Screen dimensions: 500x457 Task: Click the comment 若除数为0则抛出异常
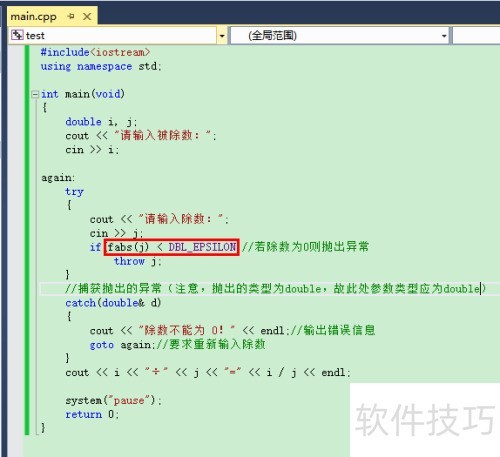tap(305, 247)
